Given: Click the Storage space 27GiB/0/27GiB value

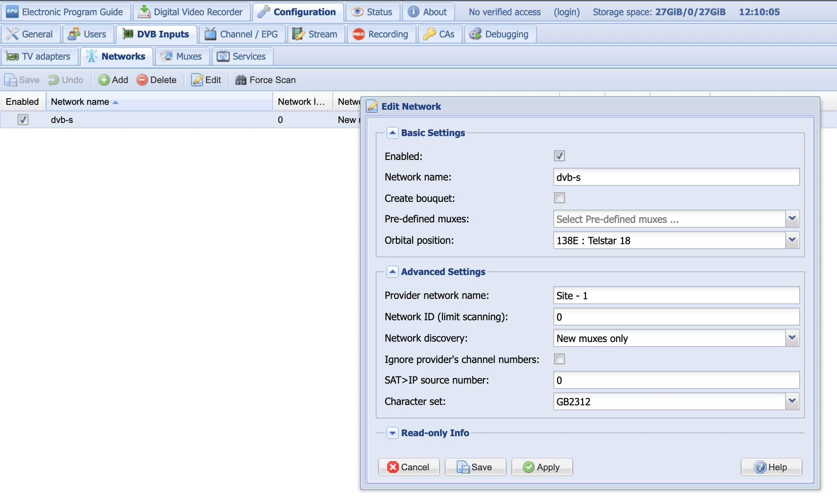Looking at the screenshot, I should click(x=690, y=12).
